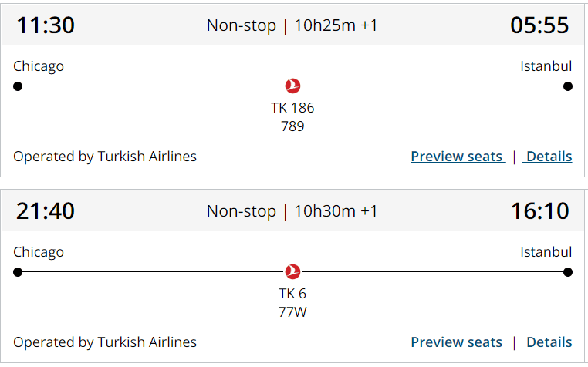Open Details for the 21:40 flight
The image size is (588, 367).
pos(549,342)
